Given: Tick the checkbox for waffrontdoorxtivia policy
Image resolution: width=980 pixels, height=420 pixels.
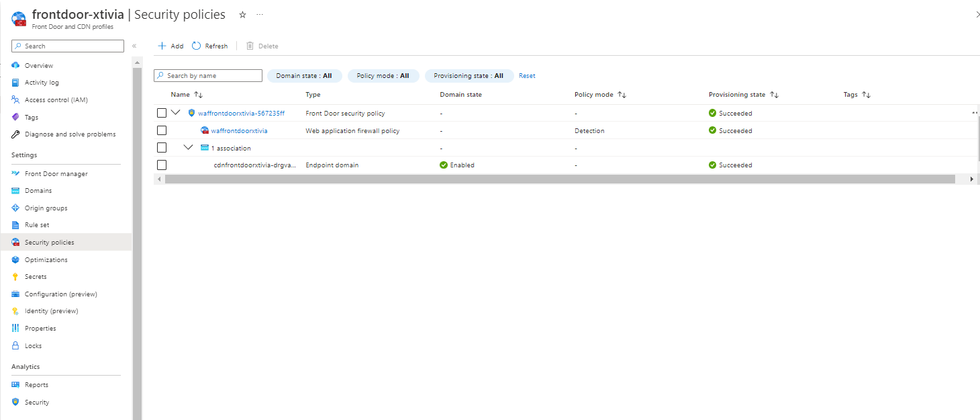Looking at the screenshot, I should pos(162,130).
